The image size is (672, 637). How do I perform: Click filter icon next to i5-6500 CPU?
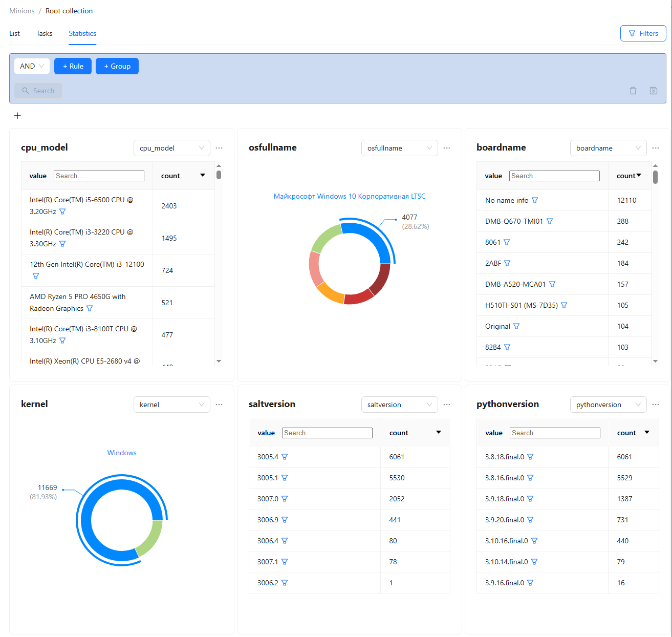pos(62,211)
